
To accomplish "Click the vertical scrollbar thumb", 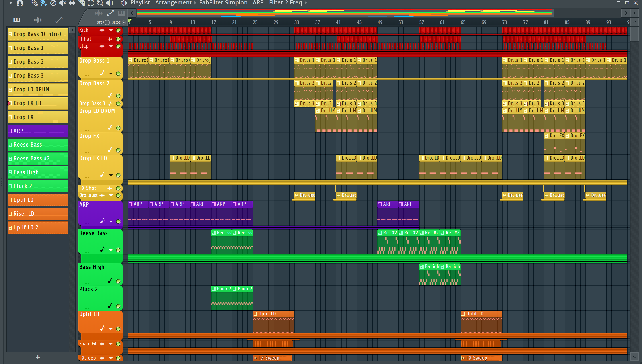I will click(x=634, y=34).
